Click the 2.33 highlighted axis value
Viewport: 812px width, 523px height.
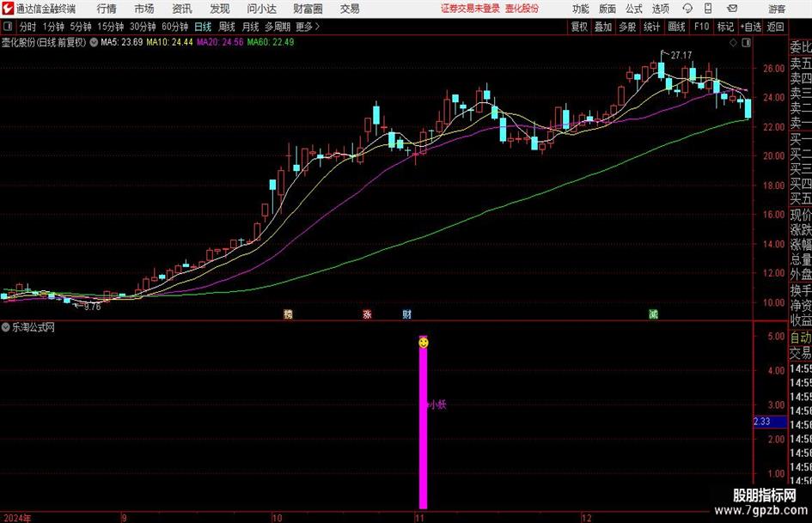click(770, 422)
